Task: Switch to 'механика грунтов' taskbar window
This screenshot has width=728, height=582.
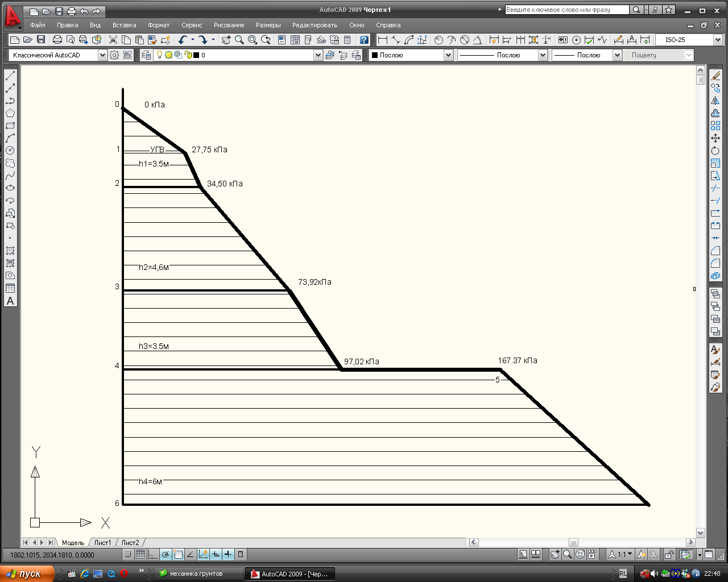Action: pyautogui.click(x=198, y=574)
